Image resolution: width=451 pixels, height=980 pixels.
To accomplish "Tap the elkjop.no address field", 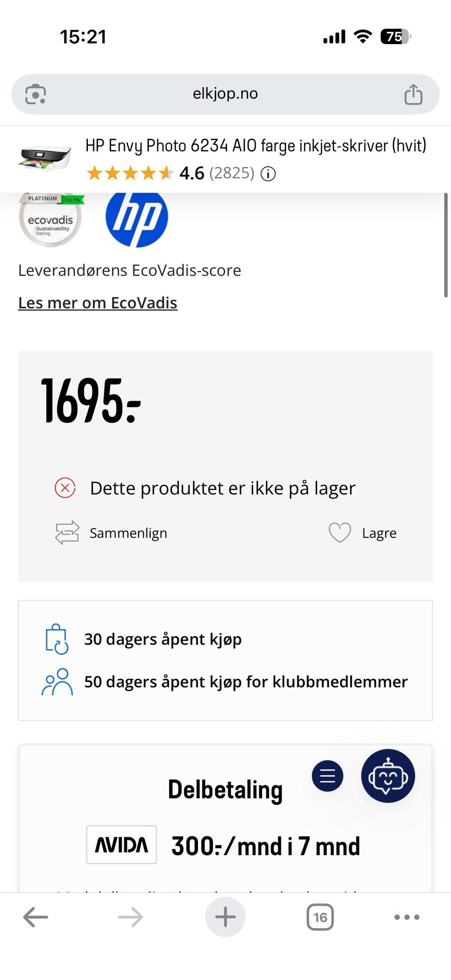I will point(225,94).
